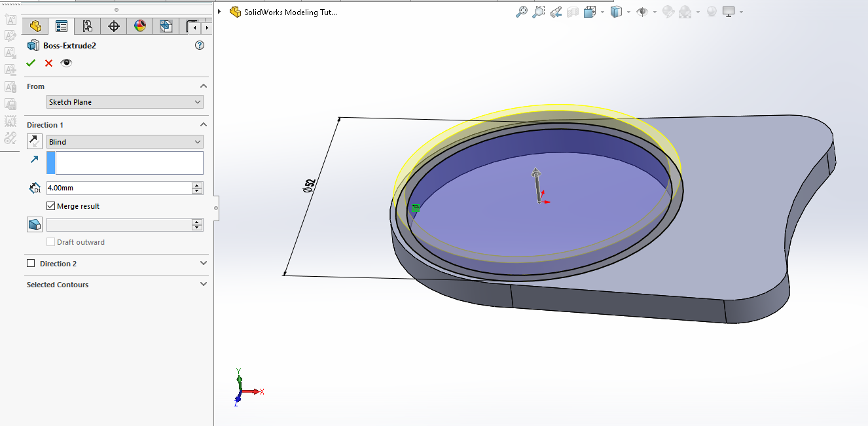Click the Previous View icon
Viewport: 868px width, 426px height.
click(556, 12)
